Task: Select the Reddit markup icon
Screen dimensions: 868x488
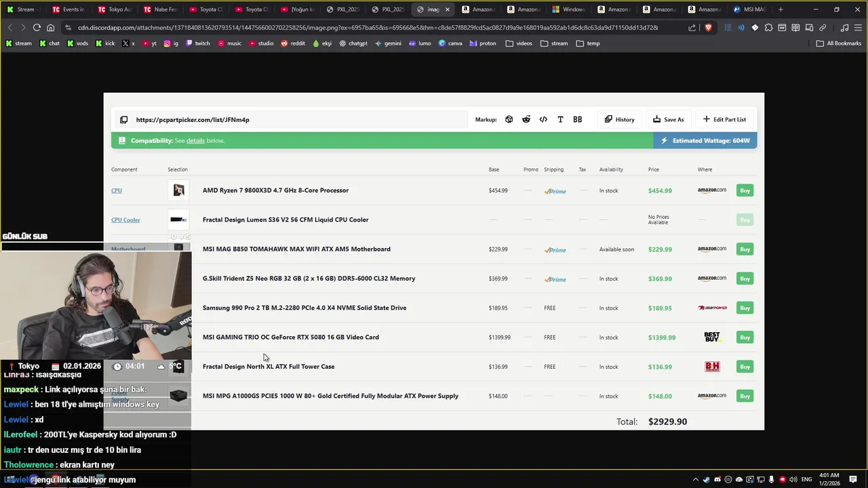Action: pyautogui.click(x=526, y=119)
